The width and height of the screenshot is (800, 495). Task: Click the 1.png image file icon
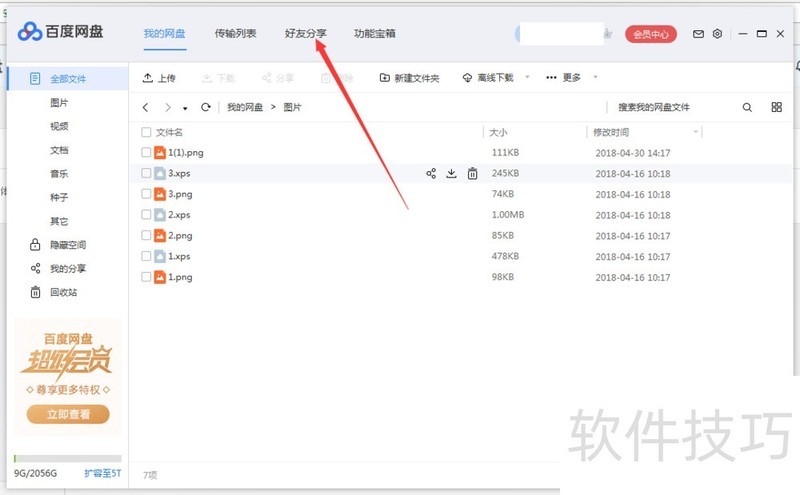[160, 277]
